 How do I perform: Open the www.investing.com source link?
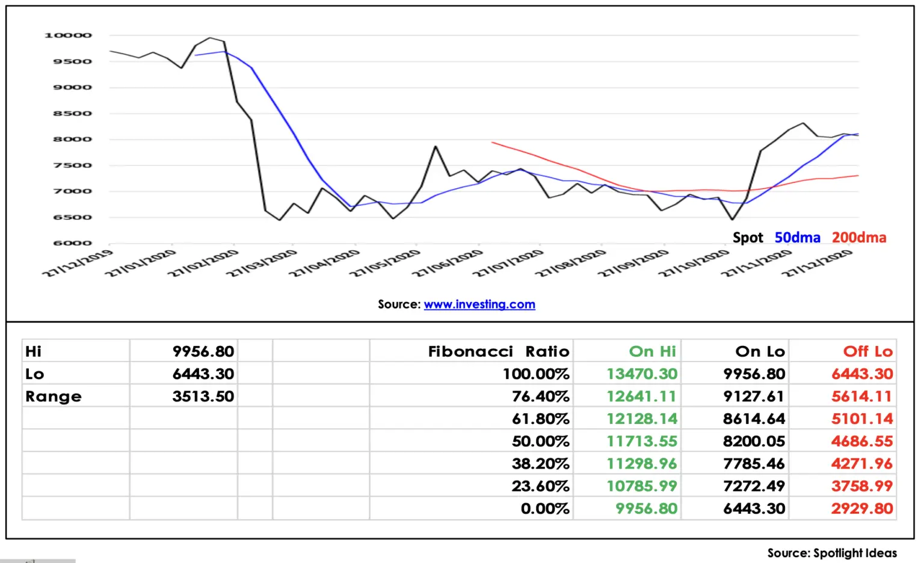point(479,304)
